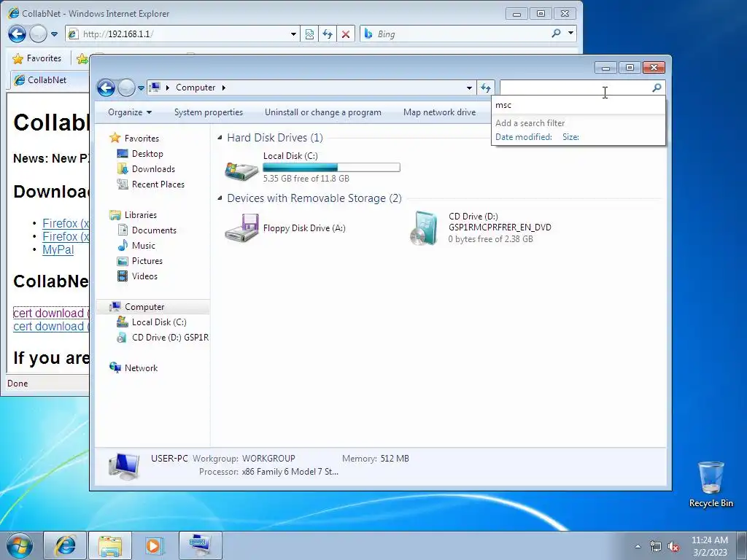The width and height of the screenshot is (747, 560).
Task: Select the Floppy Disk Drive (A:) icon
Action: (x=241, y=227)
